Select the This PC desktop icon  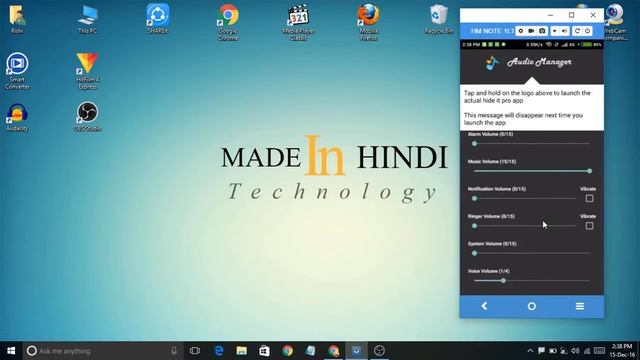[x=87, y=19]
